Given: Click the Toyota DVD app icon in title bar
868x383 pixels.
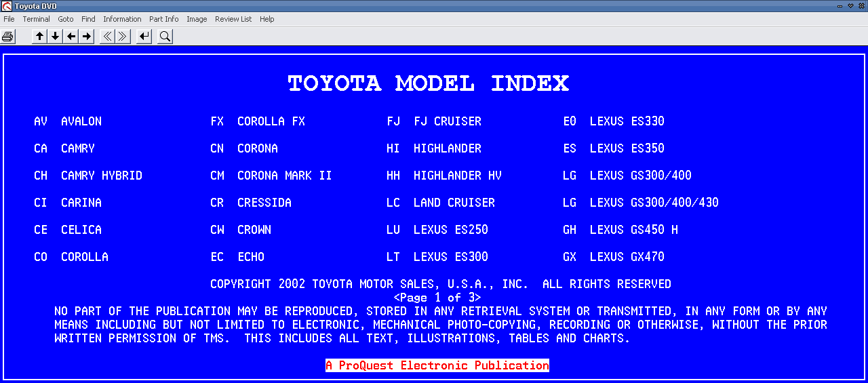Looking at the screenshot, I should (x=7, y=5).
